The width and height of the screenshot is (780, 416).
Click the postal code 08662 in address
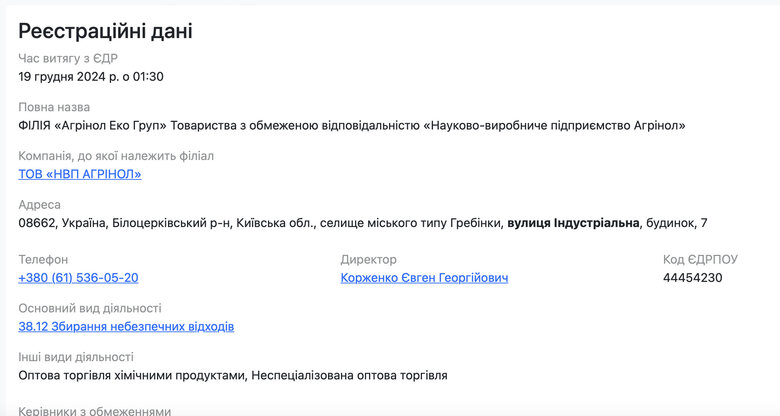tap(37, 222)
